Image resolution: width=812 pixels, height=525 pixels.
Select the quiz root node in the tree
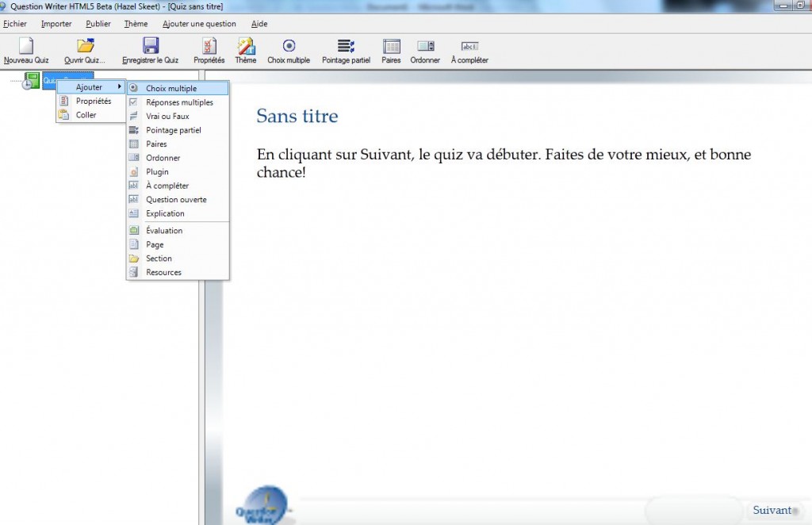tap(32, 80)
